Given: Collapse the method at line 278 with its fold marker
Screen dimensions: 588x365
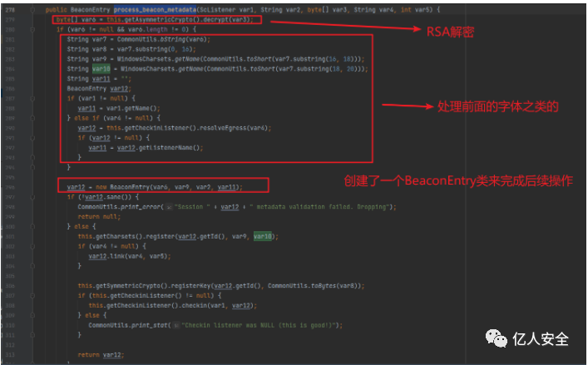Looking at the screenshot, I should point(32,10).
